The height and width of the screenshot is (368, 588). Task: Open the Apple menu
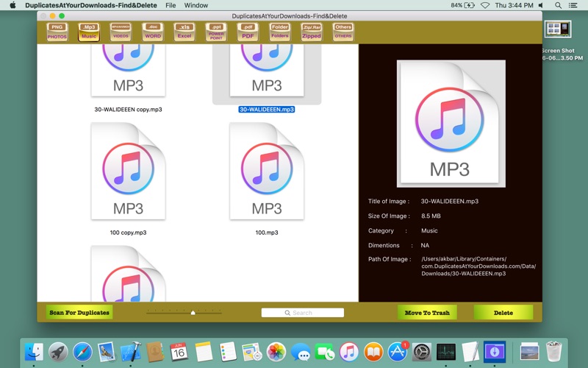tap(12, 5)
